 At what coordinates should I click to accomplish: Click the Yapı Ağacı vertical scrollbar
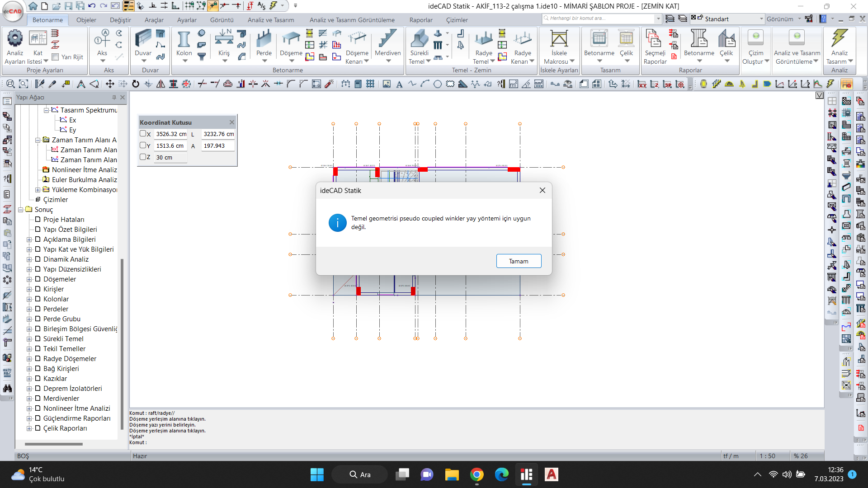pos(122,343)
